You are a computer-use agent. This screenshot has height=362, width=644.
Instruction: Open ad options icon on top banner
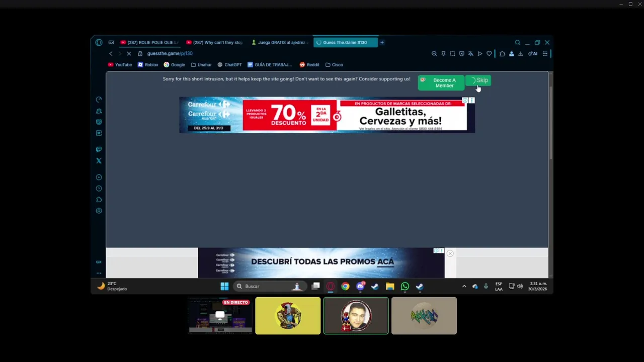[471, 101]
